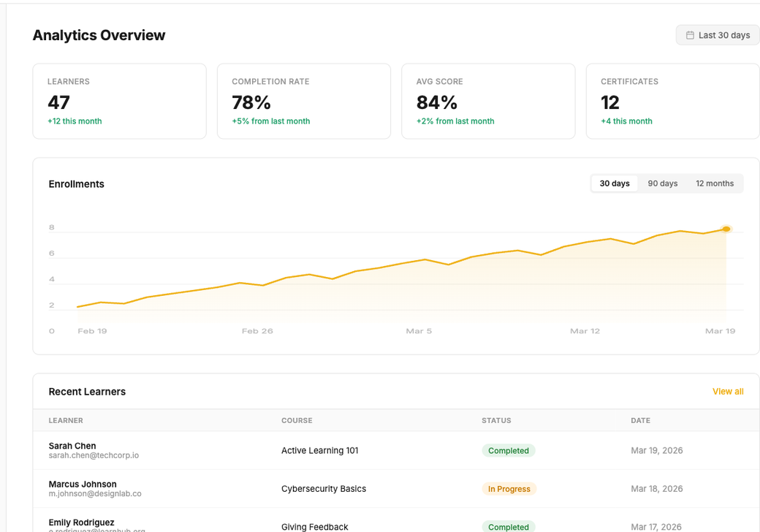Click the calendar icon in date filter
This screenshot has width=760, height=532.
point(690,35)
